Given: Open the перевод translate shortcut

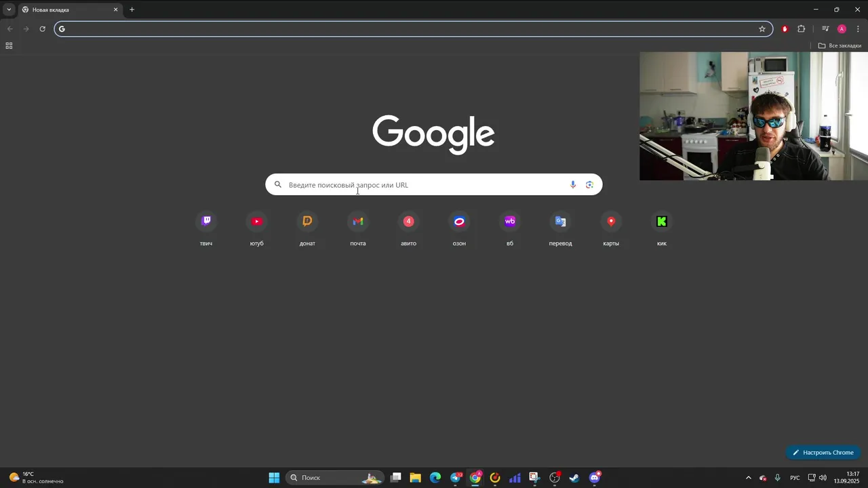Looking at the screenshot, I should pyautogui.click(x=560, y=228).
